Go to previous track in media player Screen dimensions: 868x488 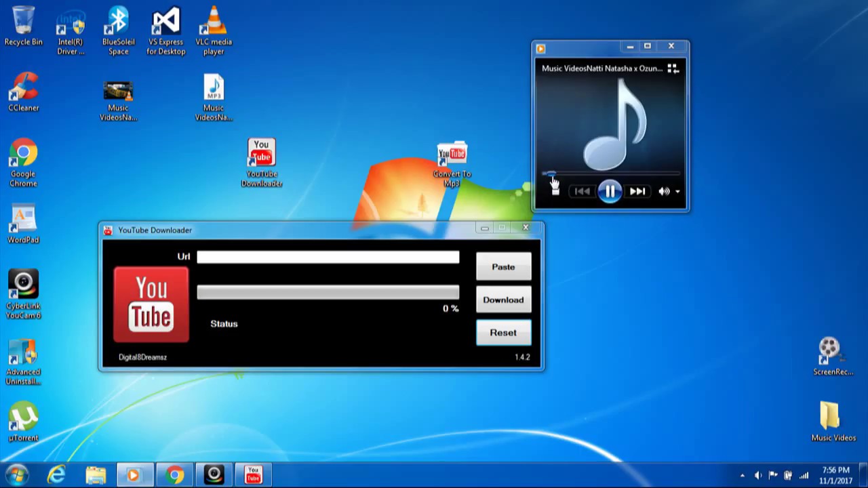582,192
